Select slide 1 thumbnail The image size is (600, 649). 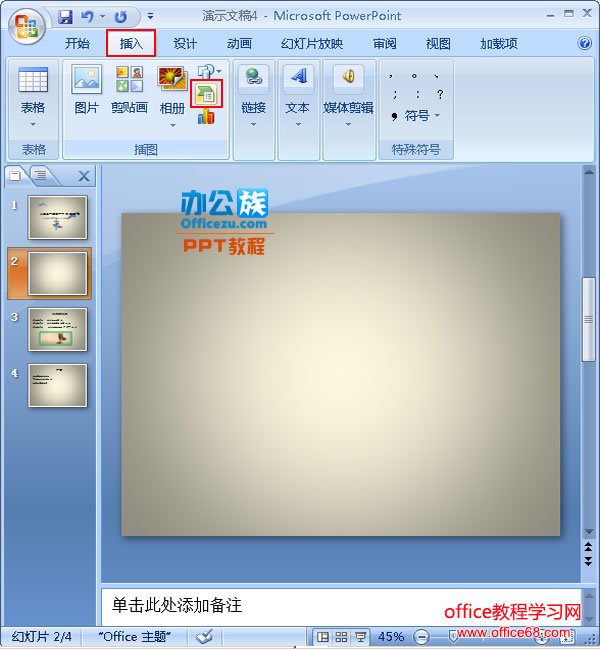(x=58, y=217)
